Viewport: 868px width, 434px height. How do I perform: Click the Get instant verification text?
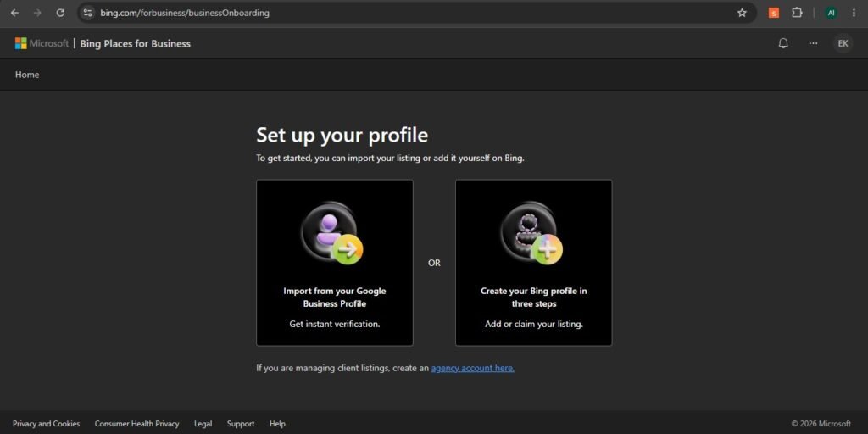pyautogui.click(x=334, y=325)
